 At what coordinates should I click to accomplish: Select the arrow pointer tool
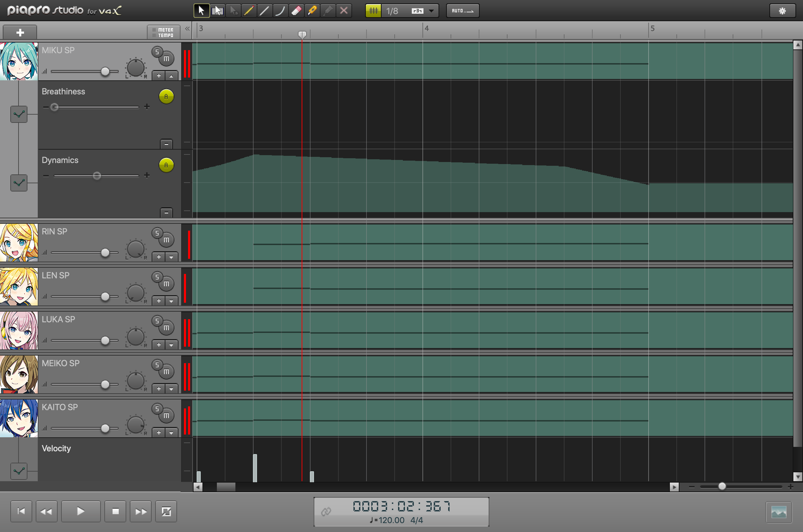pyautogui.click(x=201, y=11)
